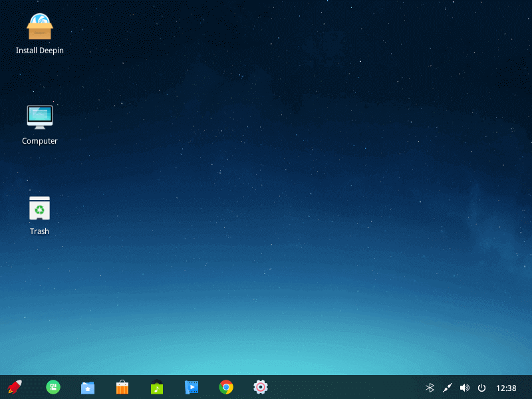This screenshot has width=532, height=399.
Task: Click the "Trash" label text
Action: click(x=39, y=231)
